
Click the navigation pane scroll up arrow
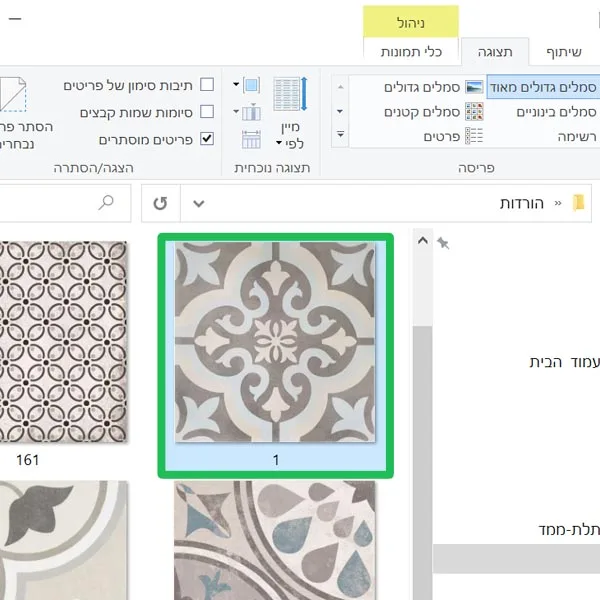[x=422, y=240]
